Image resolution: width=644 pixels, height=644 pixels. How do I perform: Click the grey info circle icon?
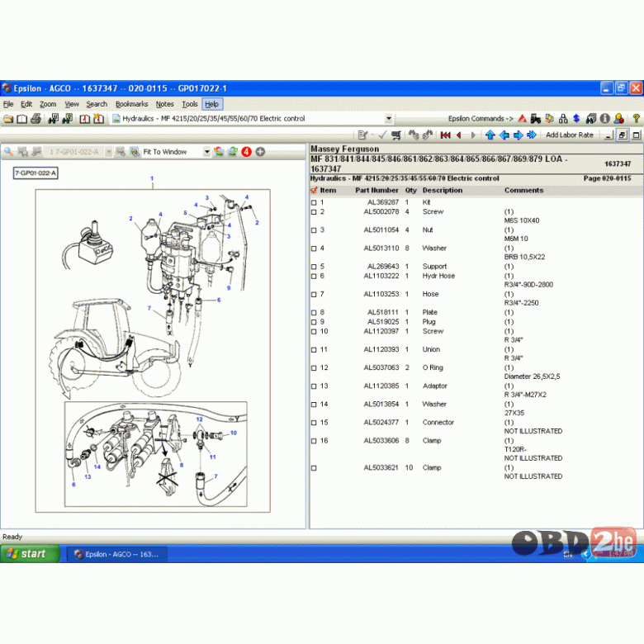pos(604,119)
